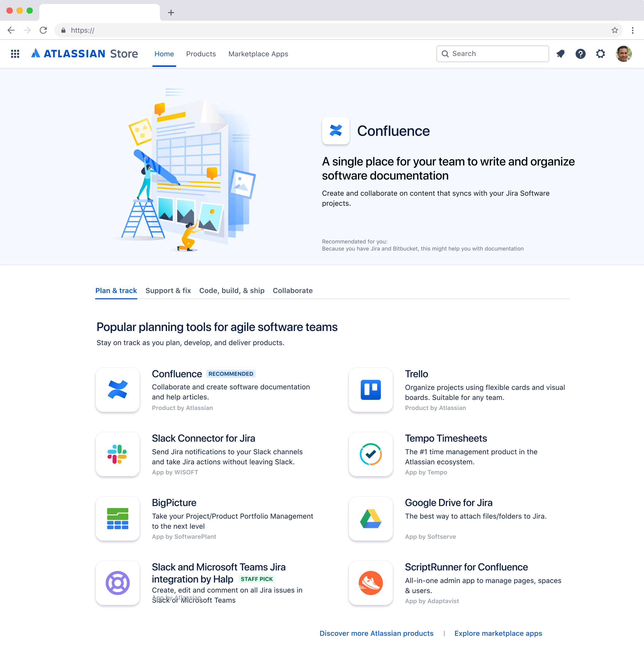Open the Google Drive for Jira title
This screenshot has width=644, height=668.
(x=449, y=503)
